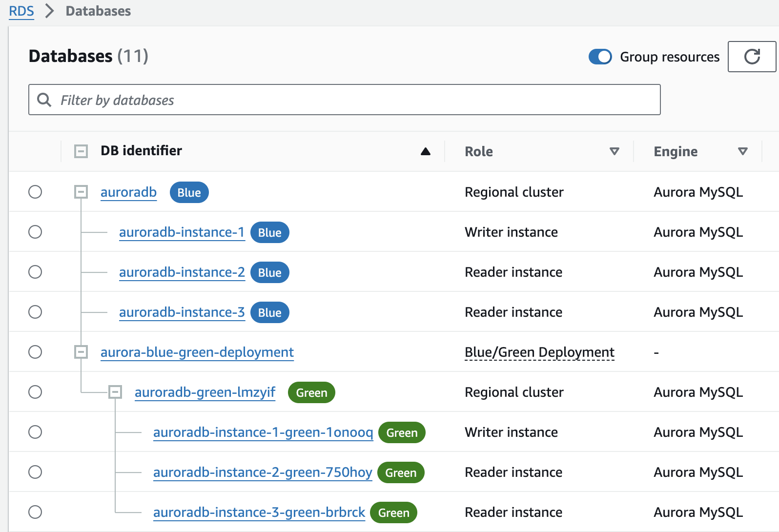Collapse the auroradb-green-lmzyif cluster
779x532 pixels.
coord(115,392)
